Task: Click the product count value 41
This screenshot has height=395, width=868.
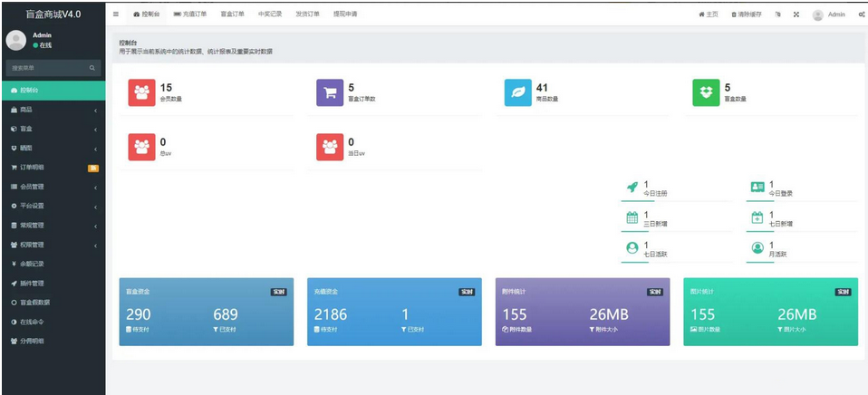Action: pyautogui.click(x=542, y=87)
